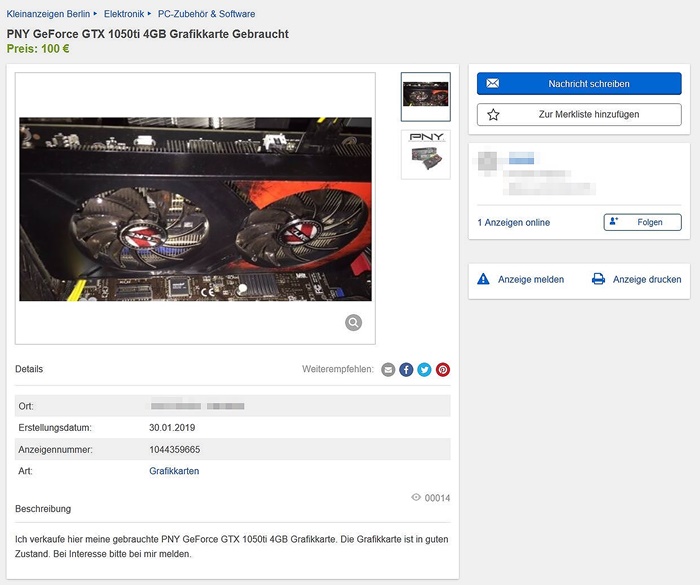Image resolution: width=700 pixels, height=585 pixels.
Task: Share listing via email icon
Action: (x=388, y=370)
